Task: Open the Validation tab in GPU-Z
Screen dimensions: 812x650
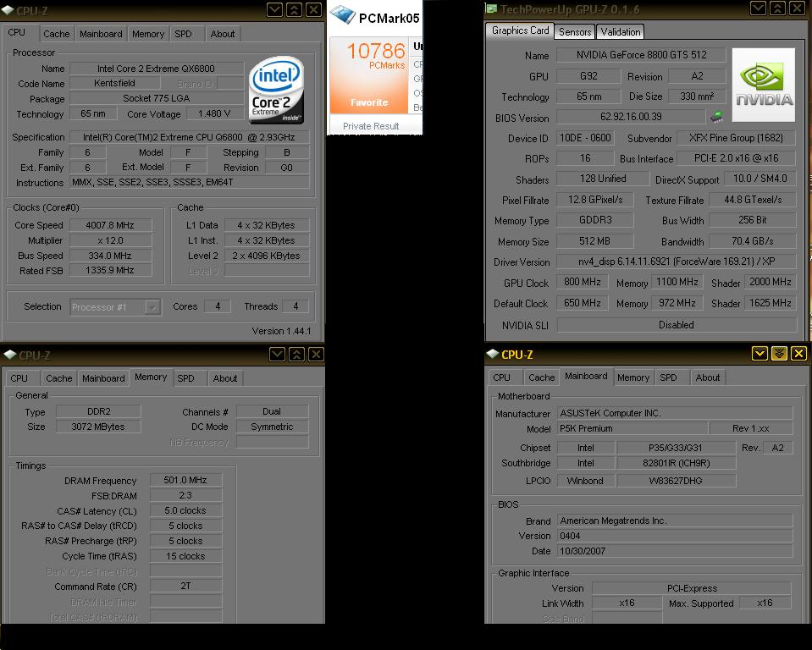Action: (621, 32)
